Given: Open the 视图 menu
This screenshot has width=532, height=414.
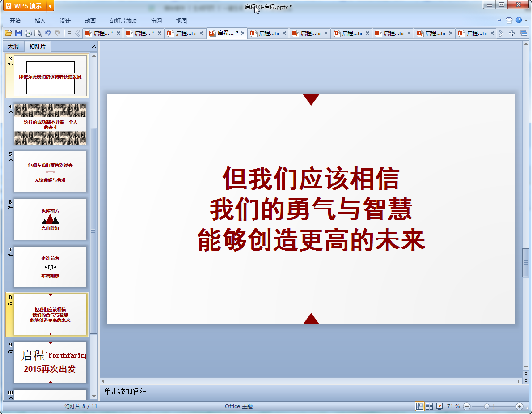Looking at the screenshot, I should tap(182, 21).
